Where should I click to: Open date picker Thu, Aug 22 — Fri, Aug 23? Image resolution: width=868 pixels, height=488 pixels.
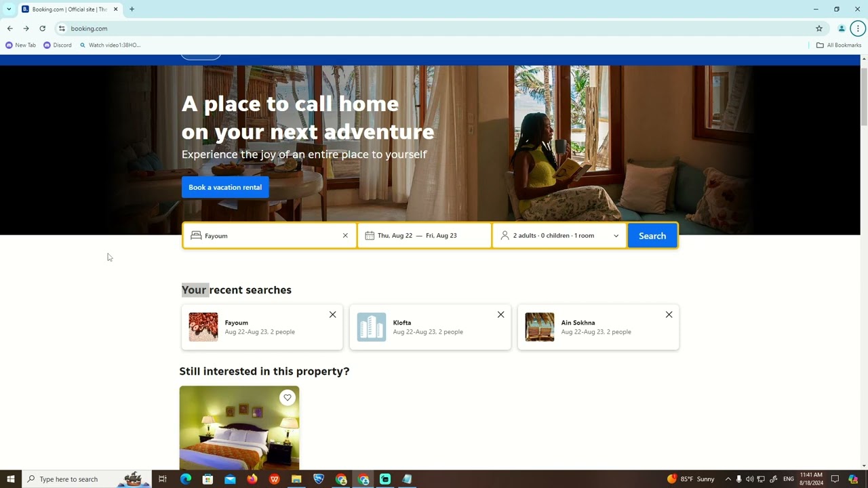[x=425, y=236]
